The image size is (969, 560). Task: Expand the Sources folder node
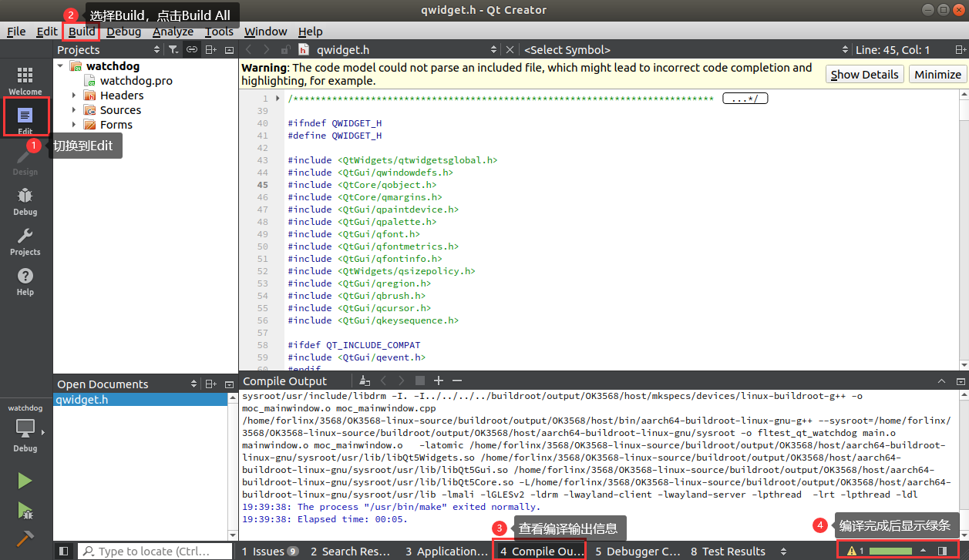click(x=74, y=110)
